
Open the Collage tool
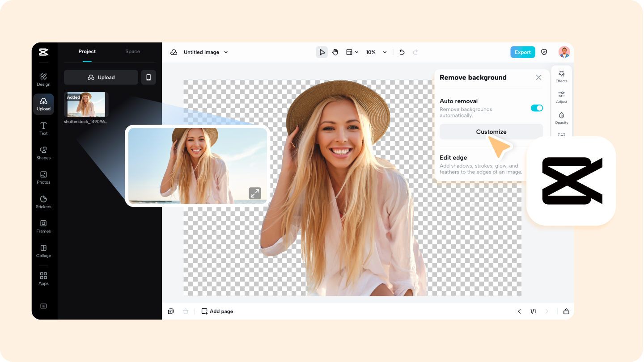pyautogui.click(x=43, y=251)
